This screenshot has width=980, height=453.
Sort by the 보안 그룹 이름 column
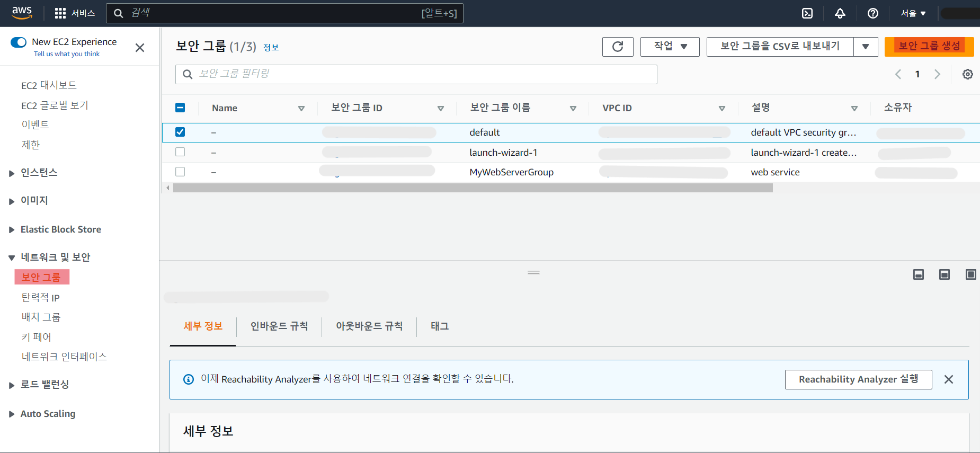(573, 108)
